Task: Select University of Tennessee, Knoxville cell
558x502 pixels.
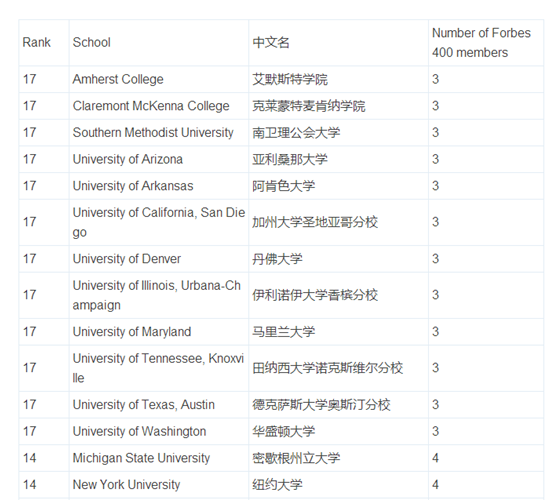Action: [x=159, y=368]
